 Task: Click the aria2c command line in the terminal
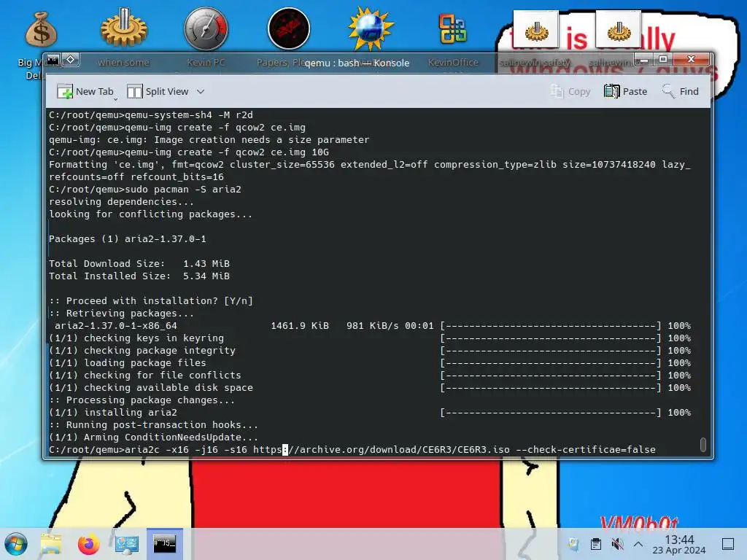point(352,449)
